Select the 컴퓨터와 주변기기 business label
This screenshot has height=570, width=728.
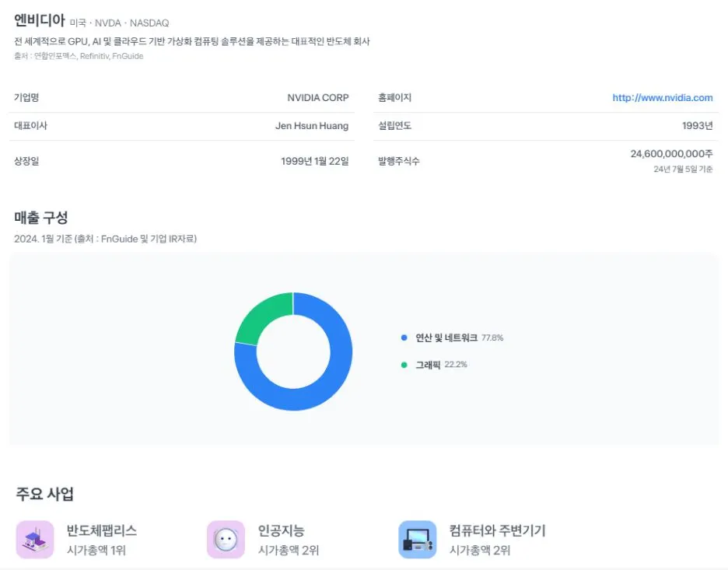pos(497,530)
